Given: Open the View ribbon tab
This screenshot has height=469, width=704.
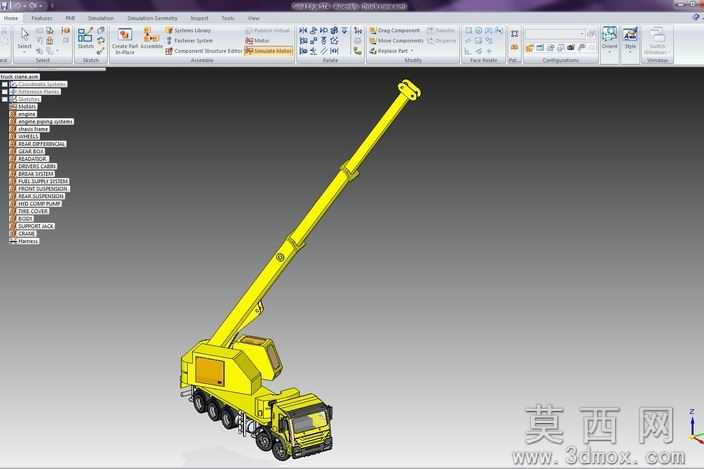Looking at the screenshot, I should click(x=254, y=18).
